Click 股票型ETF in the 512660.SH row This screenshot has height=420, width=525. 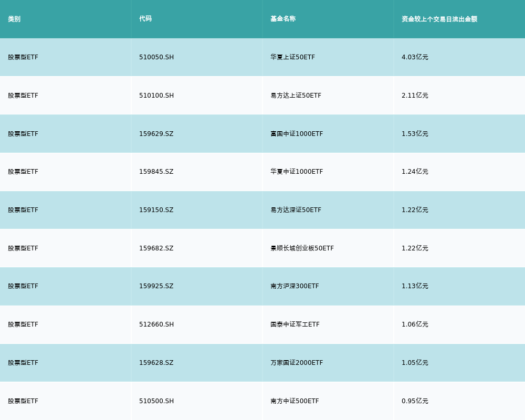pos(23,324)
